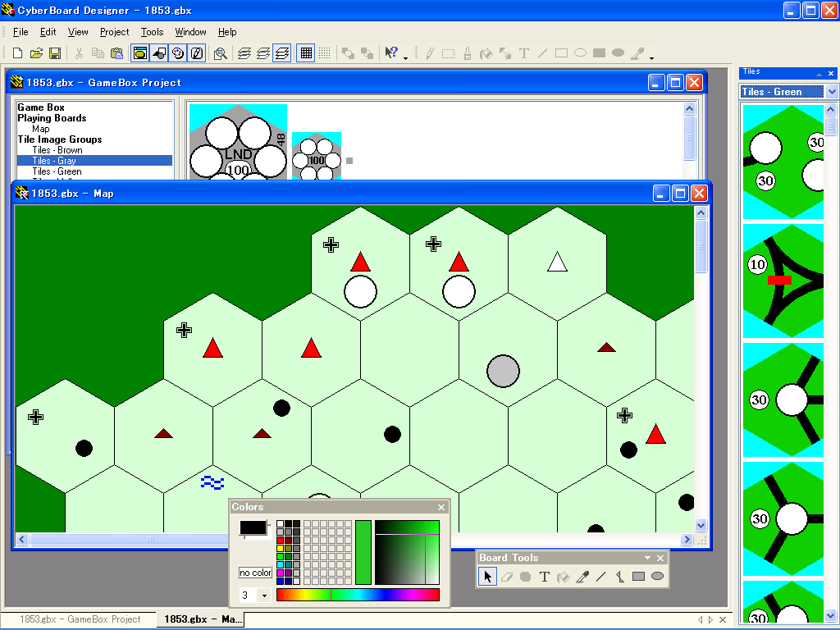Viewport: 840px width, 630px height.
Task: Click the green tile with 10 and red bar
Action: 783,281
